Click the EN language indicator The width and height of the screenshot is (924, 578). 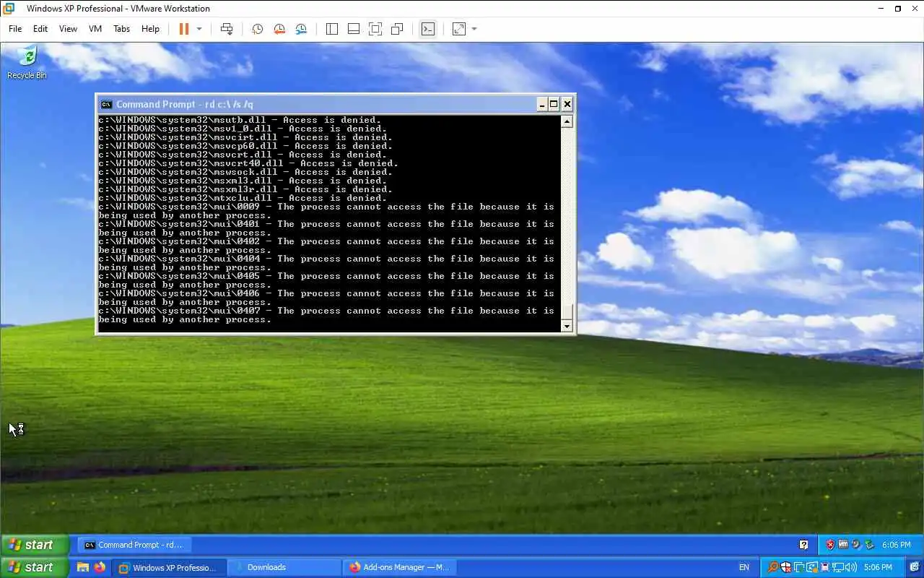[744, 567]
